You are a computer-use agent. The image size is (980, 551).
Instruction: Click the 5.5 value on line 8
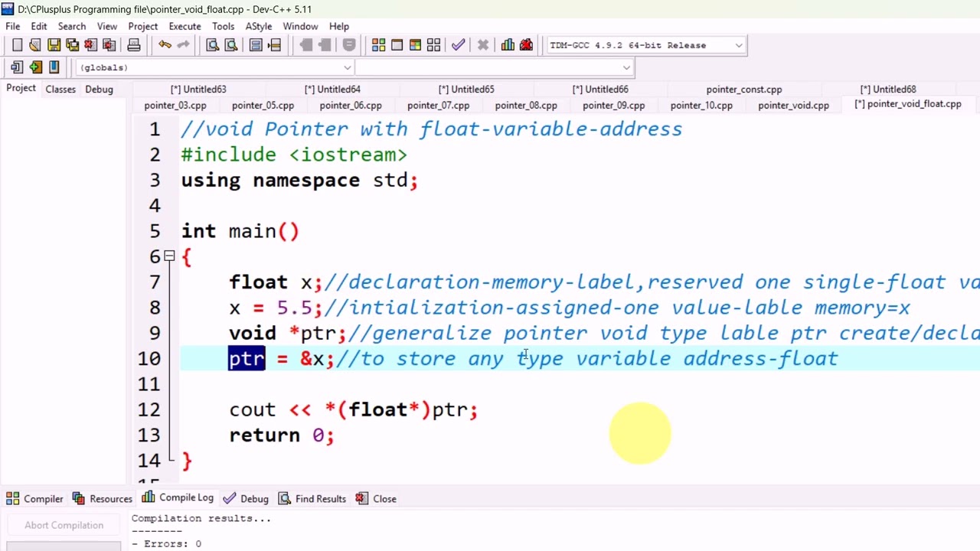pos(294,308)
